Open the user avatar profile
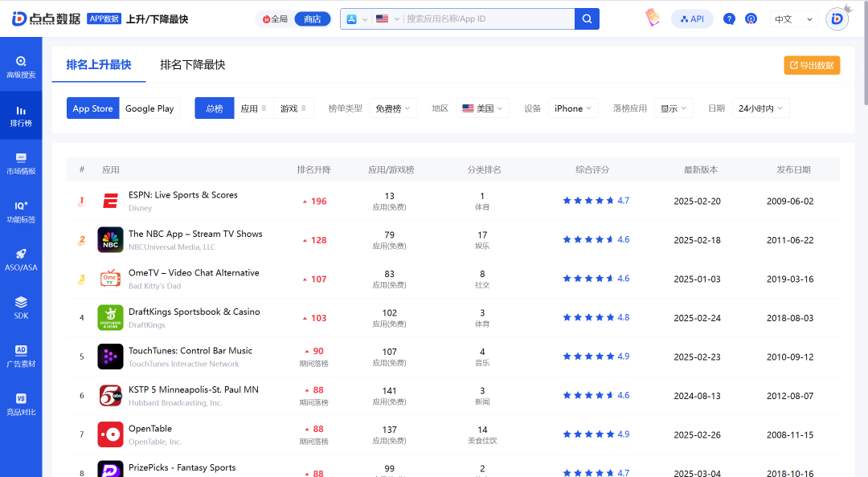 837,18
